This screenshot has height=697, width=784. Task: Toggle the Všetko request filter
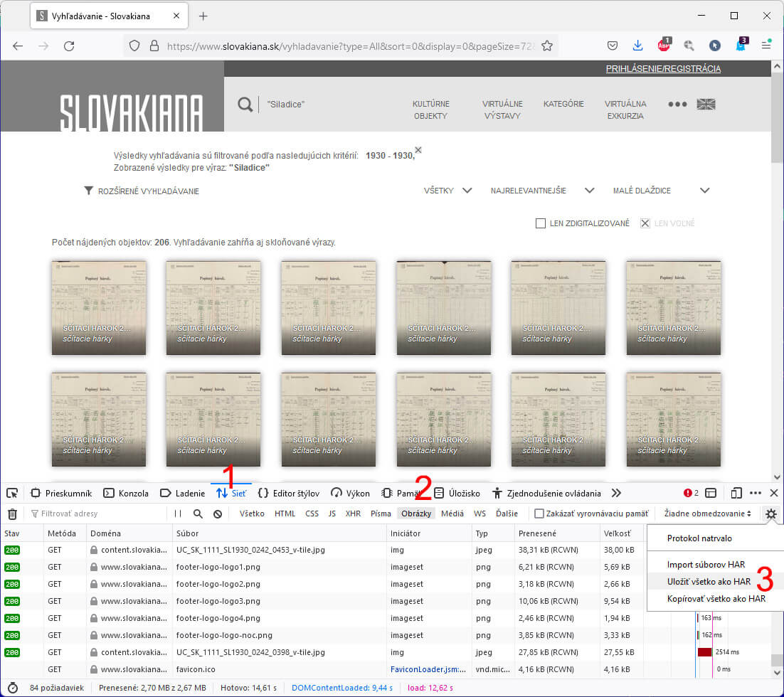(x=252, y=514)
